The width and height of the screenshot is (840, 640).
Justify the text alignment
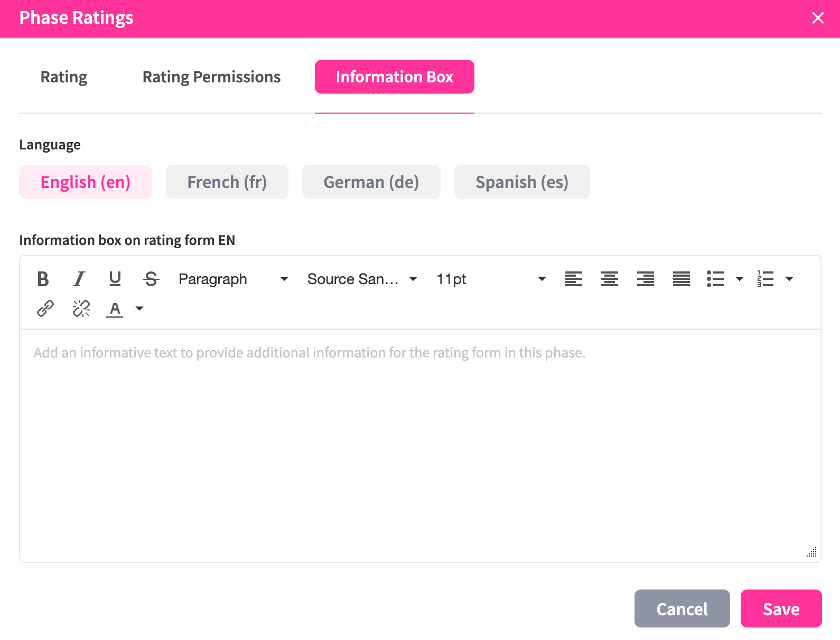(681, 279)
